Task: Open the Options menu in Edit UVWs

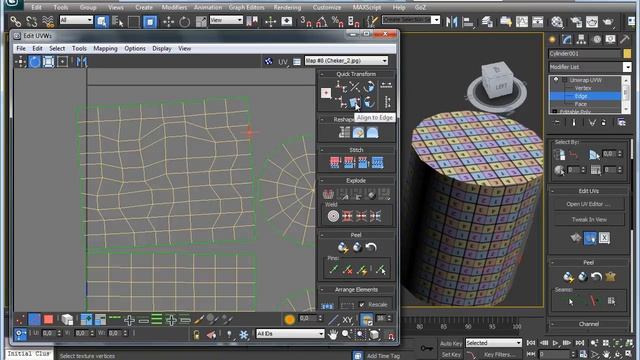Action: (x=135, y=49)
